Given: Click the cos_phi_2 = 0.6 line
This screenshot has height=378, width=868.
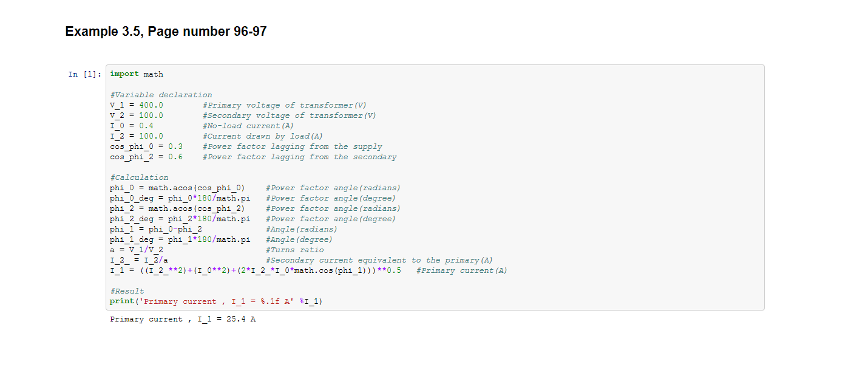Looking at the screenshot, I should 146,157.
